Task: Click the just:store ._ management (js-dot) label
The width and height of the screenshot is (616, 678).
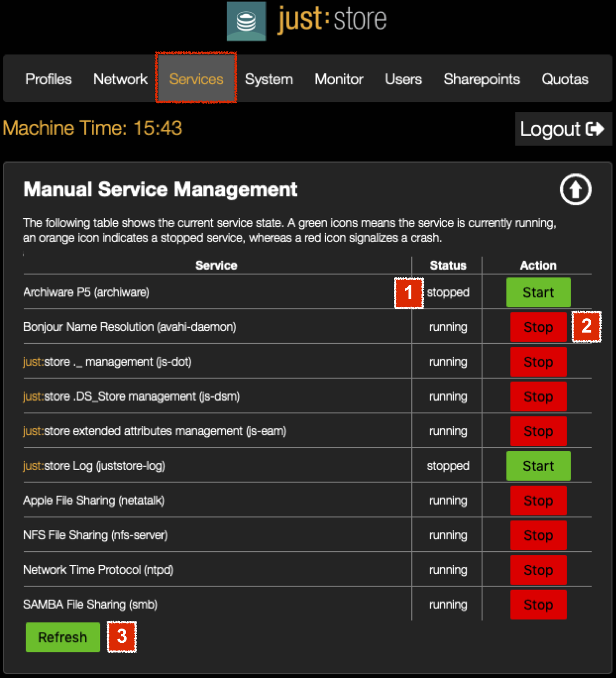Action: 107,362
